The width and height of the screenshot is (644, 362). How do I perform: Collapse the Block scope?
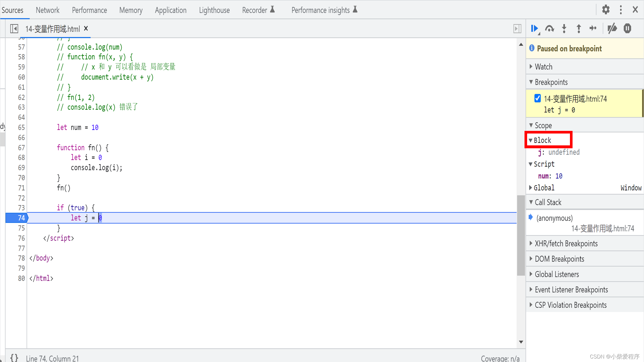coord(531,140)
